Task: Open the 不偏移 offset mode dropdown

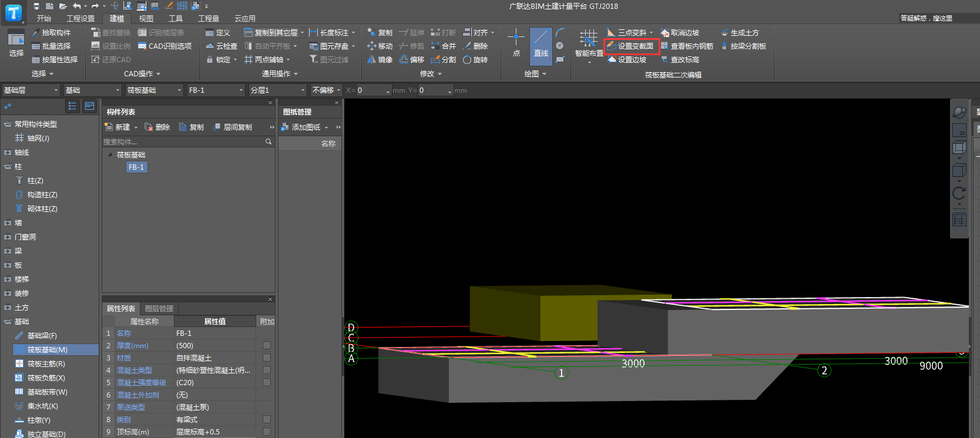Action: coord(327,90)
